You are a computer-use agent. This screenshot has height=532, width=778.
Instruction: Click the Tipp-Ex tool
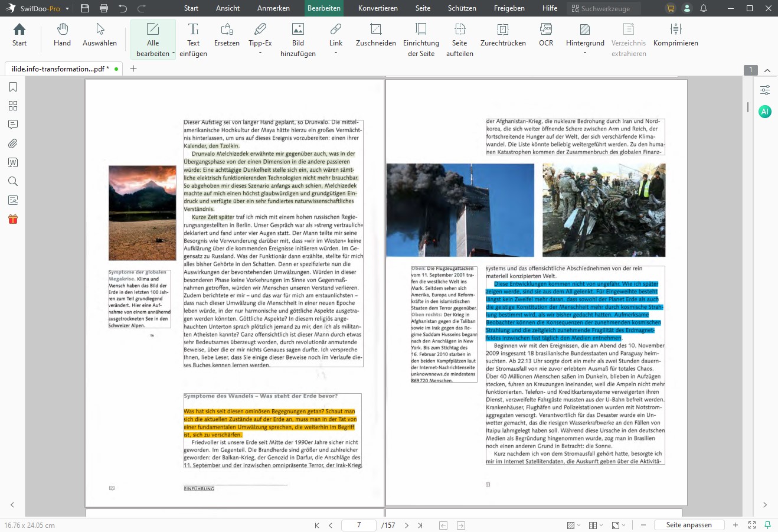tap(260, 35)
